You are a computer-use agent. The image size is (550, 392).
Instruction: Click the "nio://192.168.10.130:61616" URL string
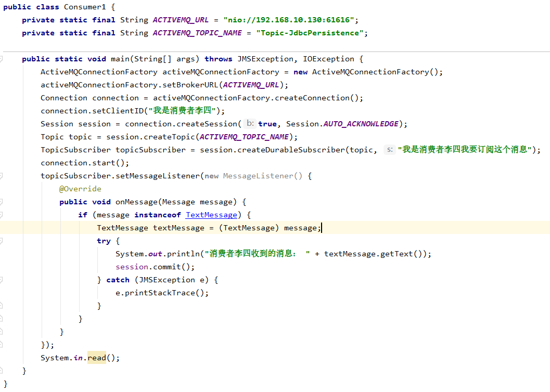click(289, 20)
